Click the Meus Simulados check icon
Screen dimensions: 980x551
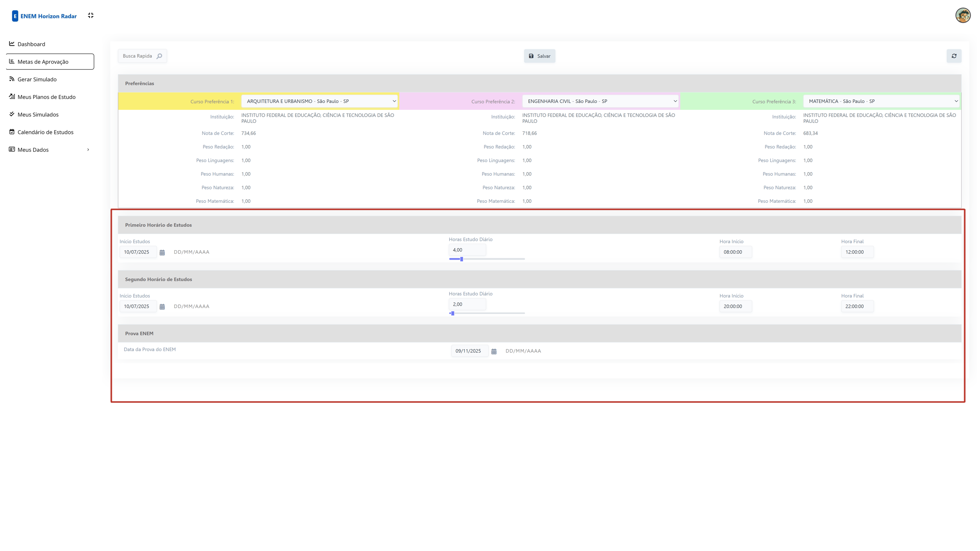coord(12,114)
